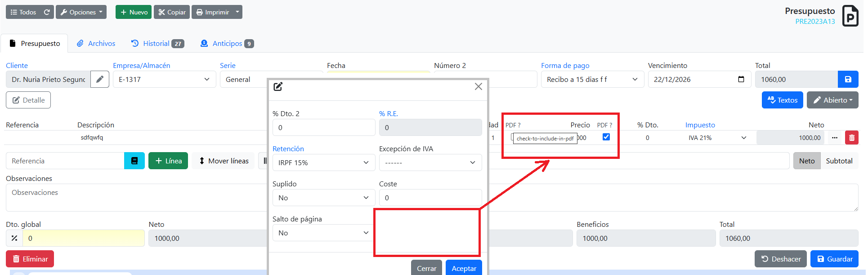
Task: Open the Forma de pago dropdown
Action: pos(592,80)
